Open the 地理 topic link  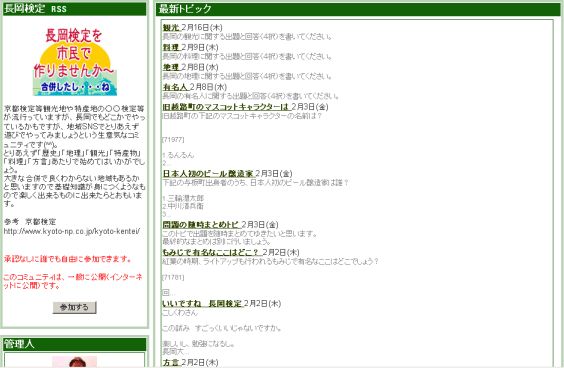pos(171,67)
